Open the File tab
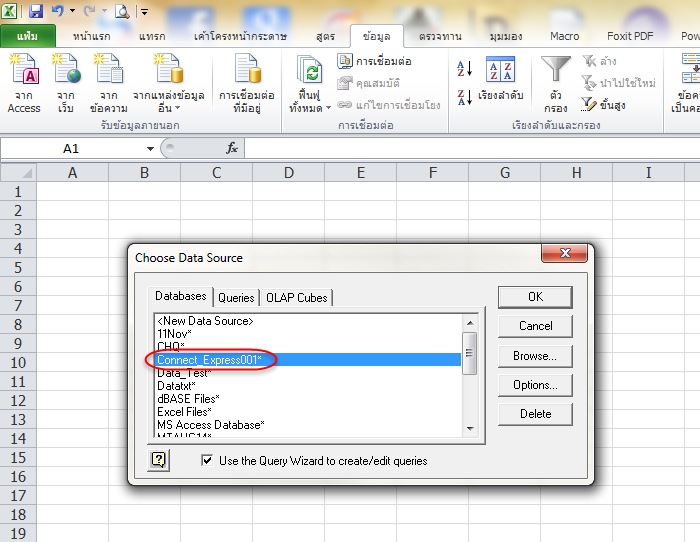The width and height of the screenshot is (700, 542). click(x=28, y=36)
